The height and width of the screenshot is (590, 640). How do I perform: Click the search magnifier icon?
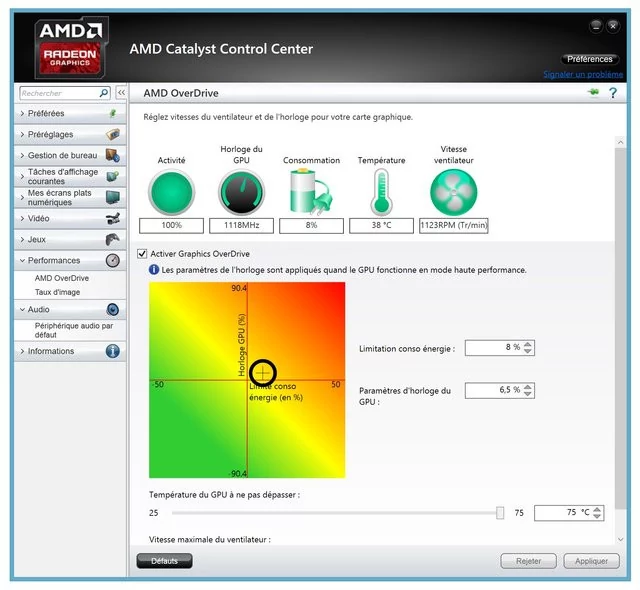104,93
